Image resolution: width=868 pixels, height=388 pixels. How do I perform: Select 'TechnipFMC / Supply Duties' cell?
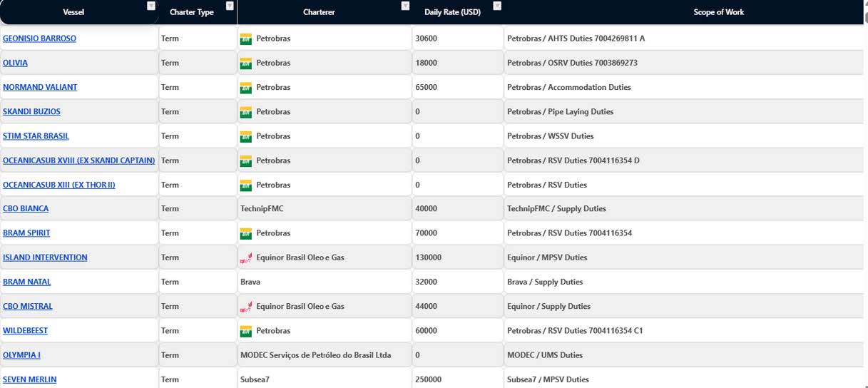click(x=685, y=209)
